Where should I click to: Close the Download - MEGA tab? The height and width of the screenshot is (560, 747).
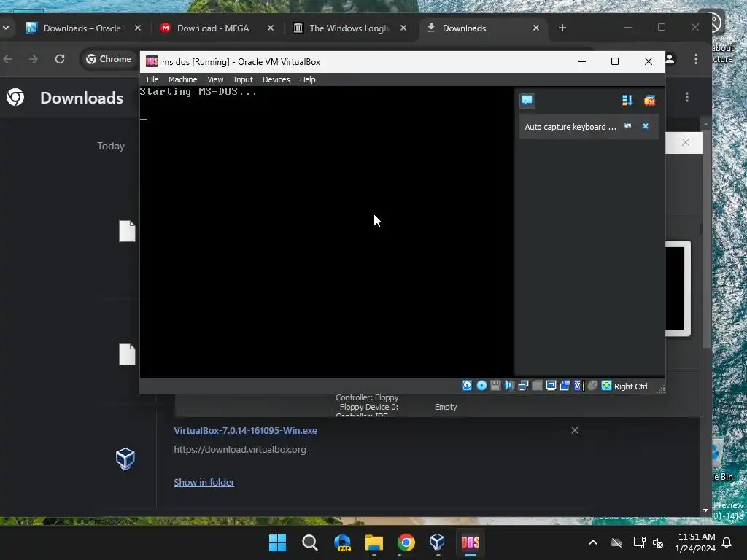271,28
